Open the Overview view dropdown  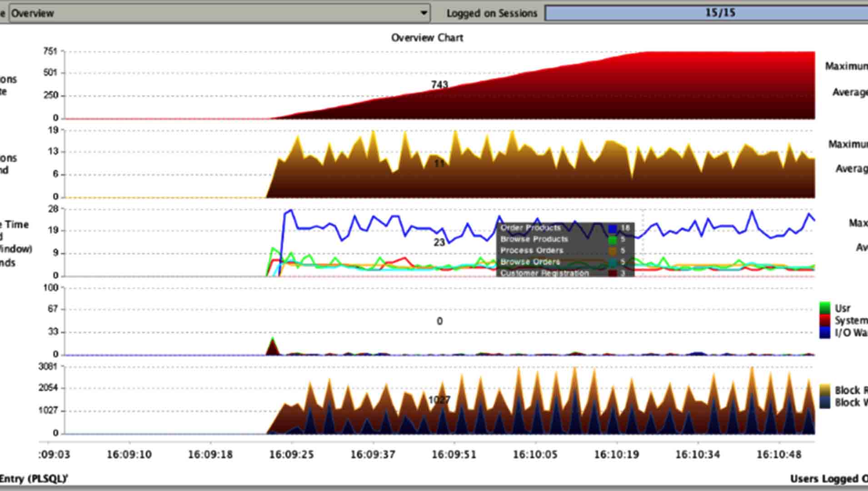214,13
